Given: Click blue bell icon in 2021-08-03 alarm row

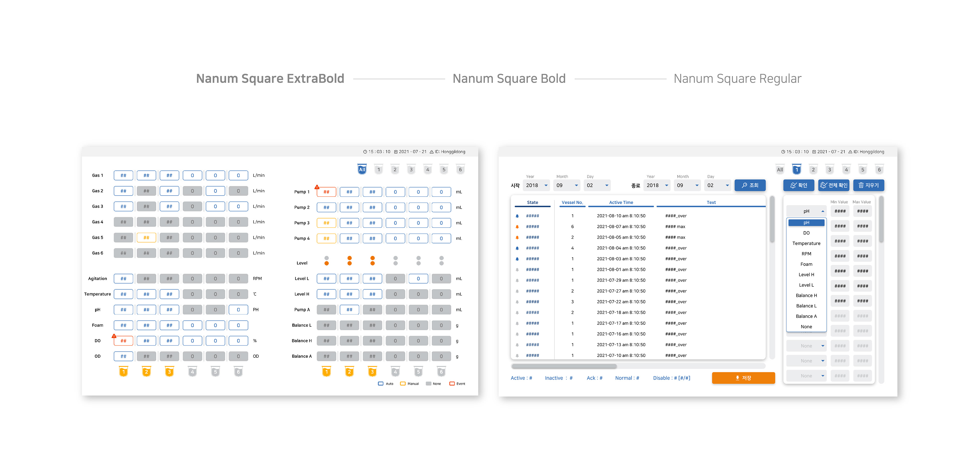Looking at the screenshot, I should click(x=517, y=259).
